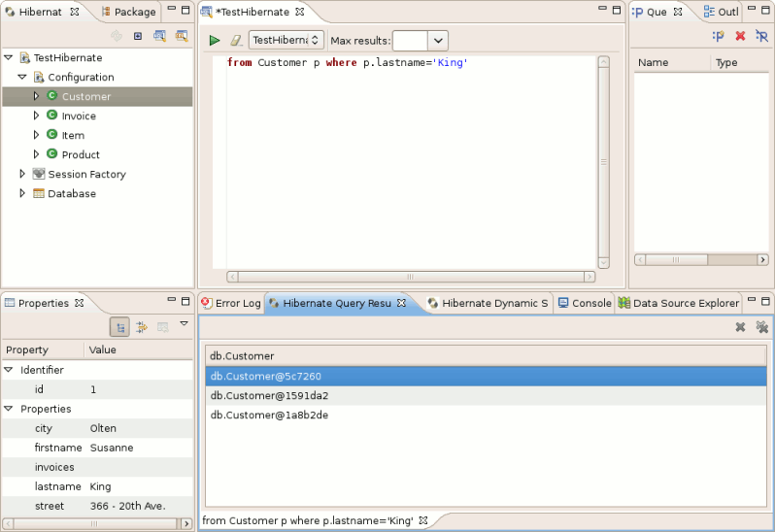Open the Max results dropdown arrow
Image resolution: width=775 pixels, height=532 pixels.
438,41
